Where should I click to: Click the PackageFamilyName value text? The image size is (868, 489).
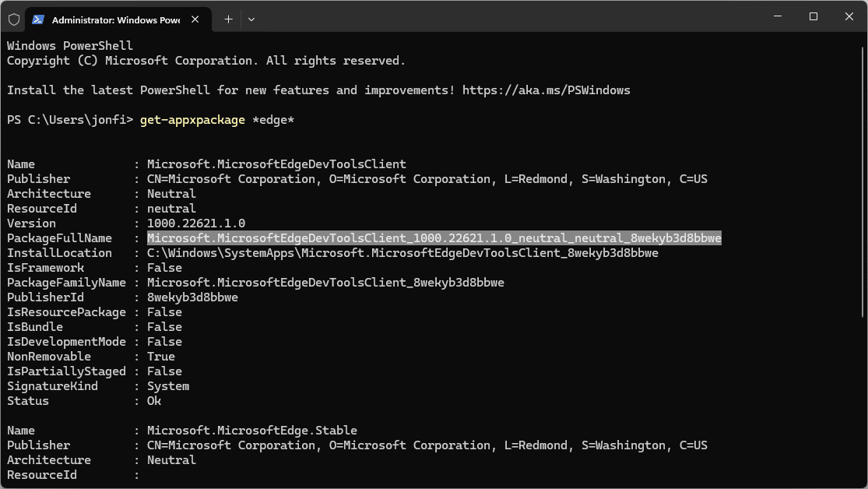325,283
